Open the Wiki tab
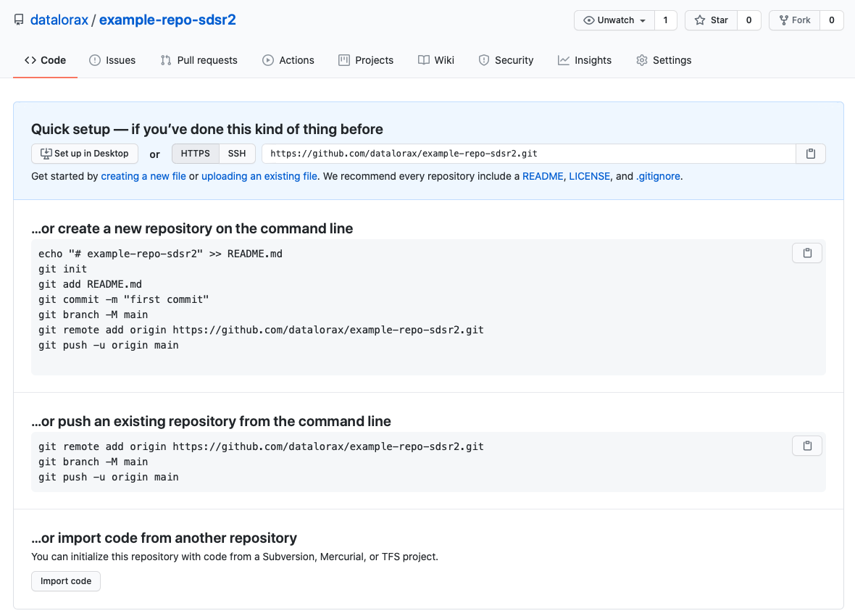This screenshot has width=855, height=616. [436, 60]
